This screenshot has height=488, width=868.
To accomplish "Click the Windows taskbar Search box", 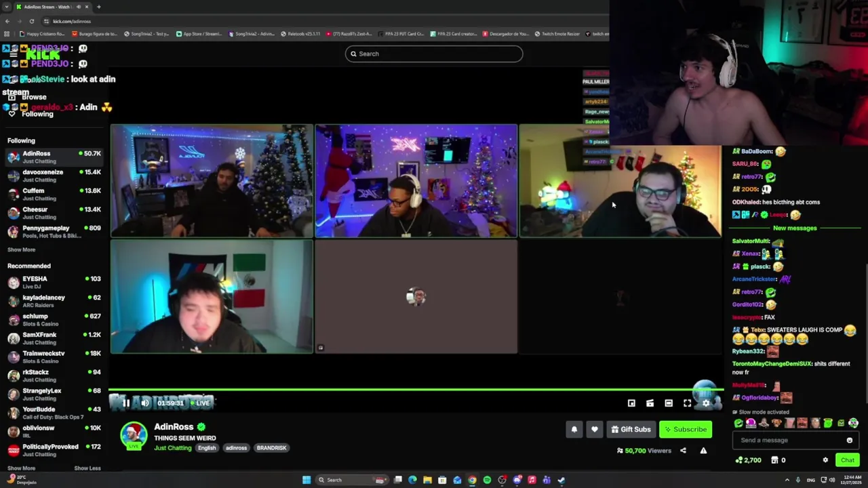I will 352,480.
